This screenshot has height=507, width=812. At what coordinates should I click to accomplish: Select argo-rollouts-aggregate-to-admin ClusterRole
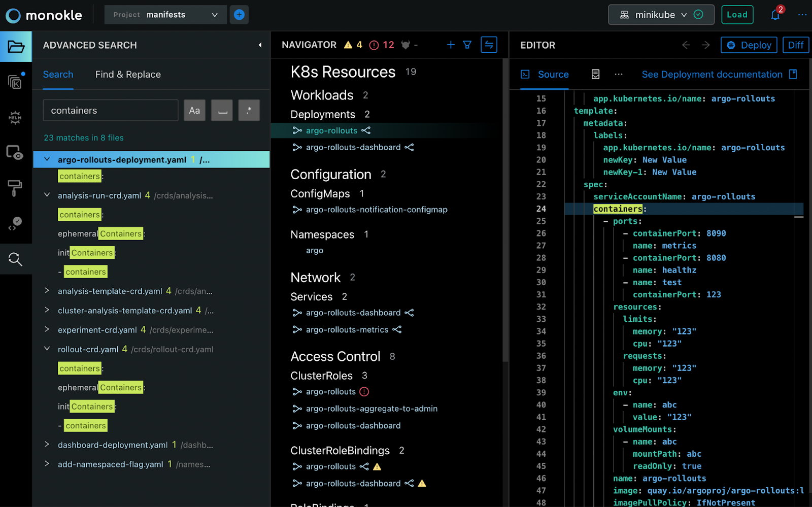(371, 409)
